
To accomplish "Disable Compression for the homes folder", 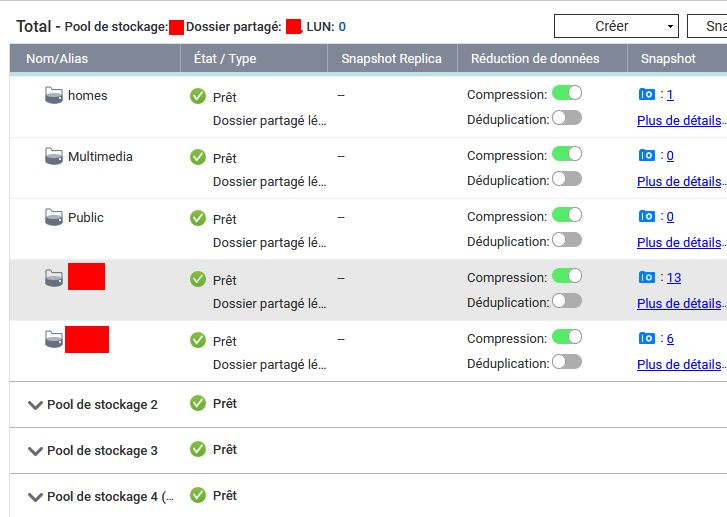I will (x=567, y=93).
